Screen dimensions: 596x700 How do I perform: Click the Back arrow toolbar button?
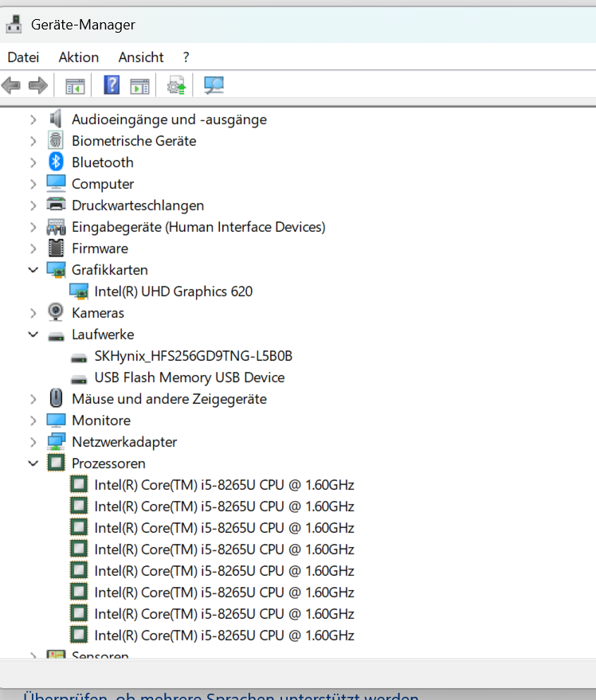click(x=11, y=85)
